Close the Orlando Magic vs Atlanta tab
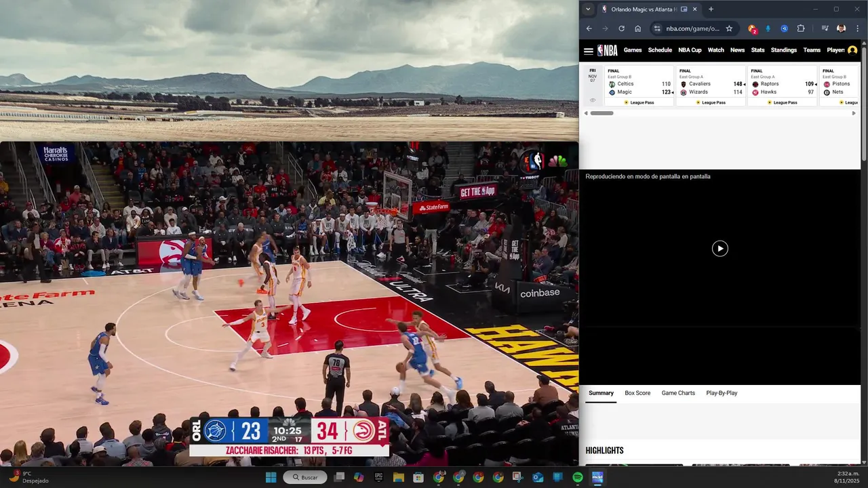 coord(694,9)
